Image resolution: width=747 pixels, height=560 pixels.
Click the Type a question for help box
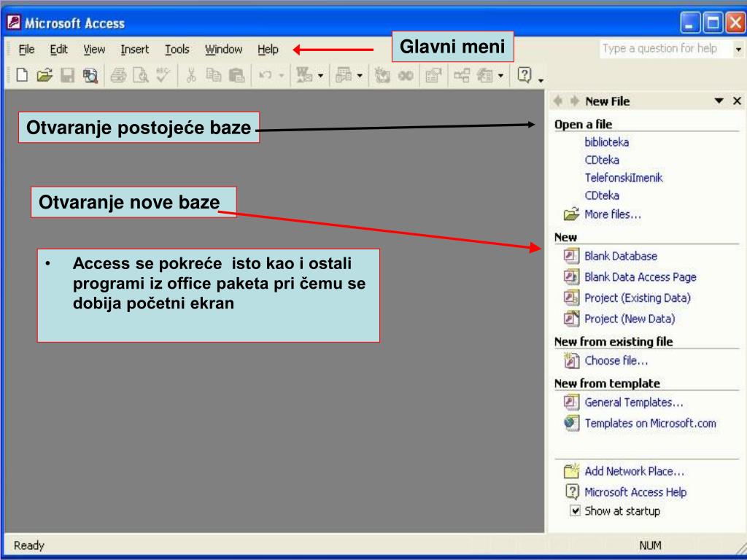(666, 49)
